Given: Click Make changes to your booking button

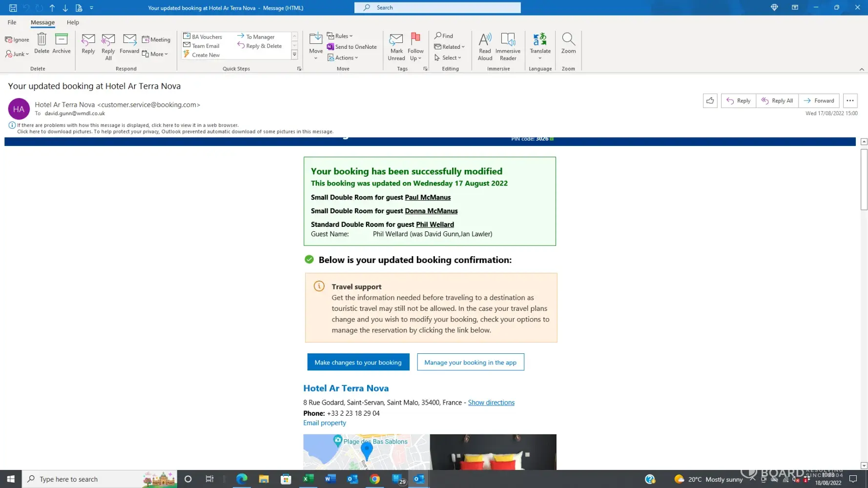Looking at the screenshot, I should (358, 362).
